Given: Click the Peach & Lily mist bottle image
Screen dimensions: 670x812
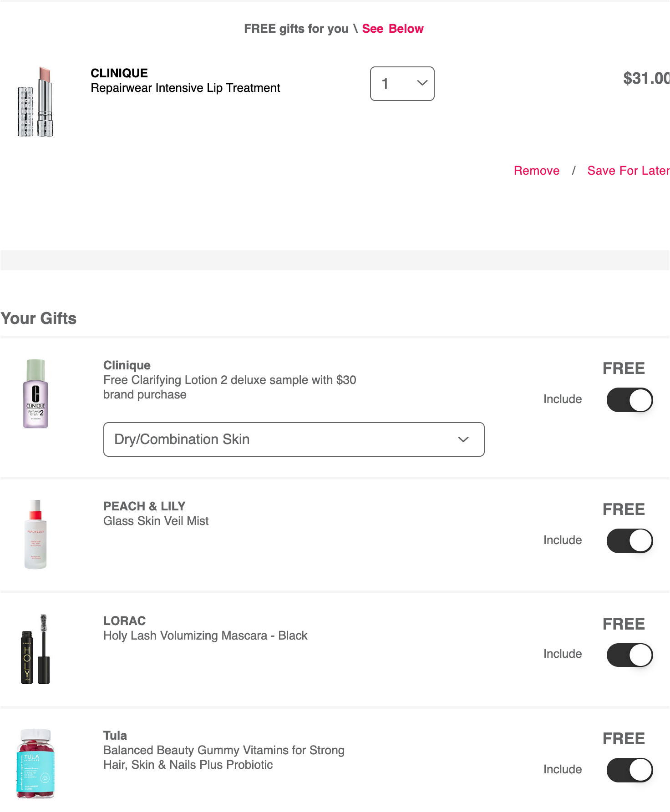Looking at the screenshot, I should (36, 535).
